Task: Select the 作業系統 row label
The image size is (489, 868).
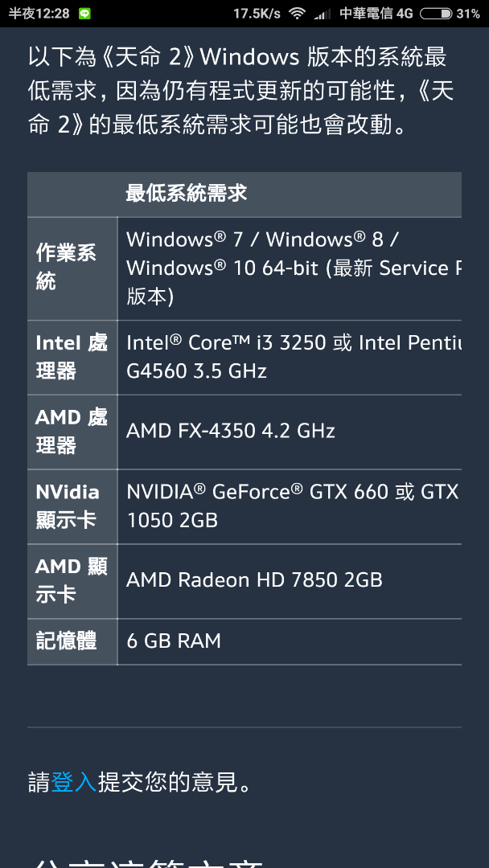Action: [72, 268]
